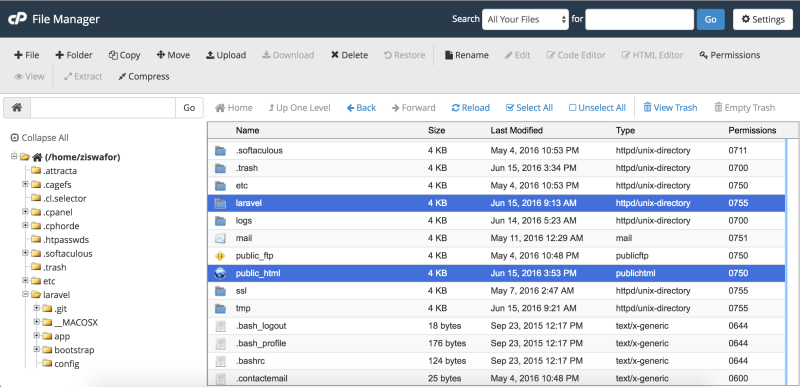Expand the .git tree folder

[x=37, y=308]
